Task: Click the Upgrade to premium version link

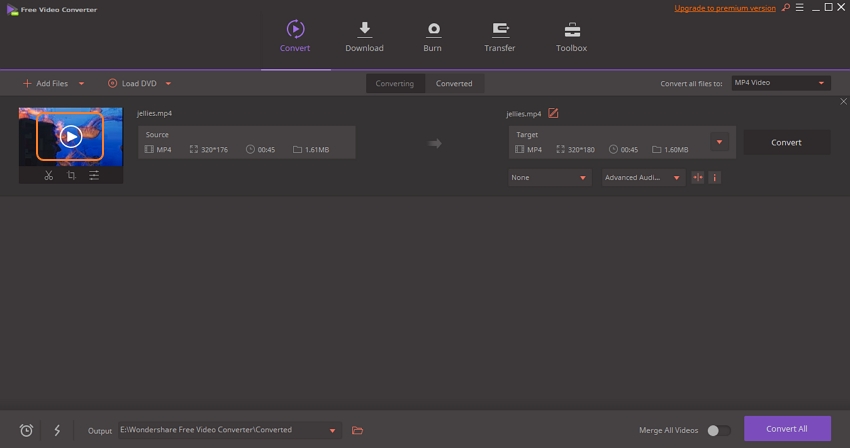Action: [x=725, y=8]
